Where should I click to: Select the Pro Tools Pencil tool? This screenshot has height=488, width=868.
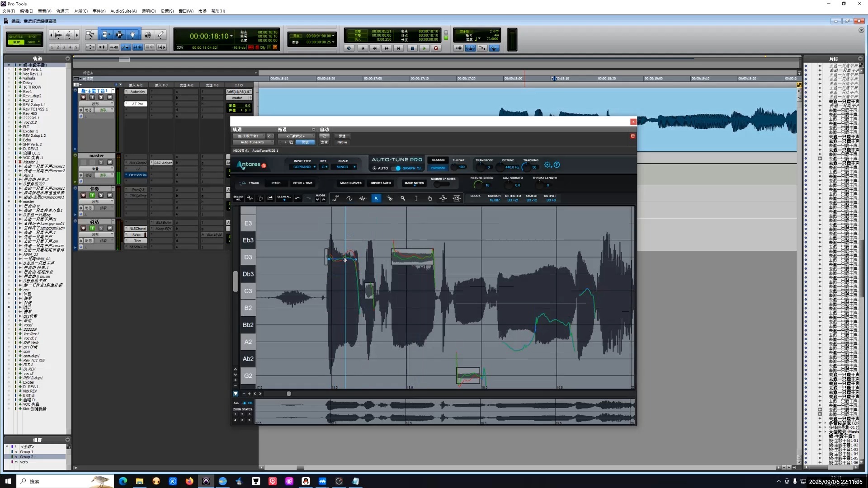coord(160,34)
